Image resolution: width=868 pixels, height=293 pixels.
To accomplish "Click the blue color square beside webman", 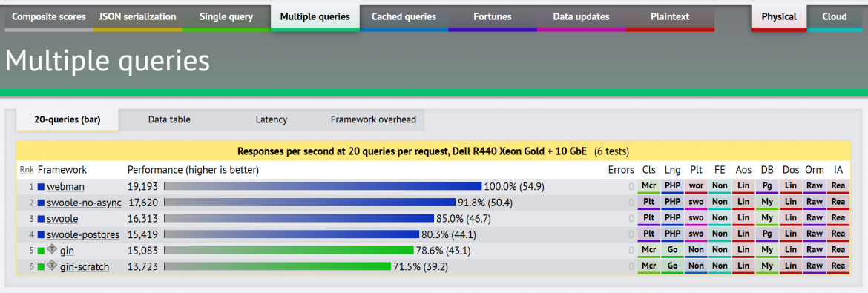I will (x=41, y=186).
